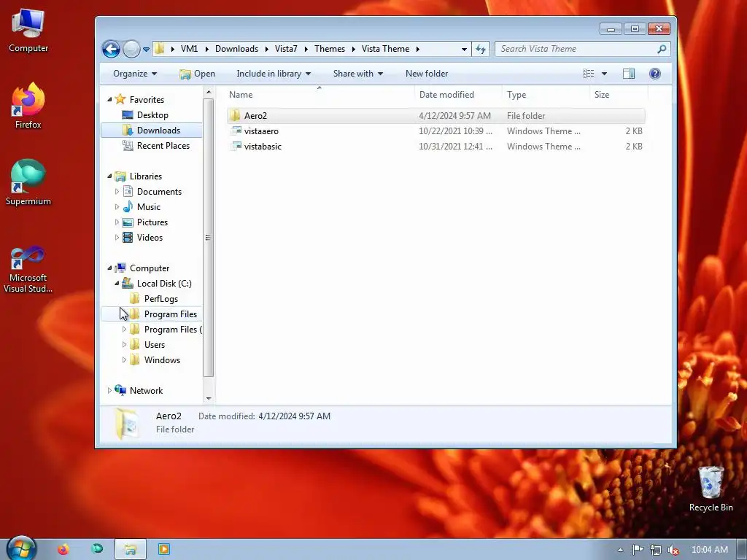
Task: Open Include in library menu
Action: [274, 74]
